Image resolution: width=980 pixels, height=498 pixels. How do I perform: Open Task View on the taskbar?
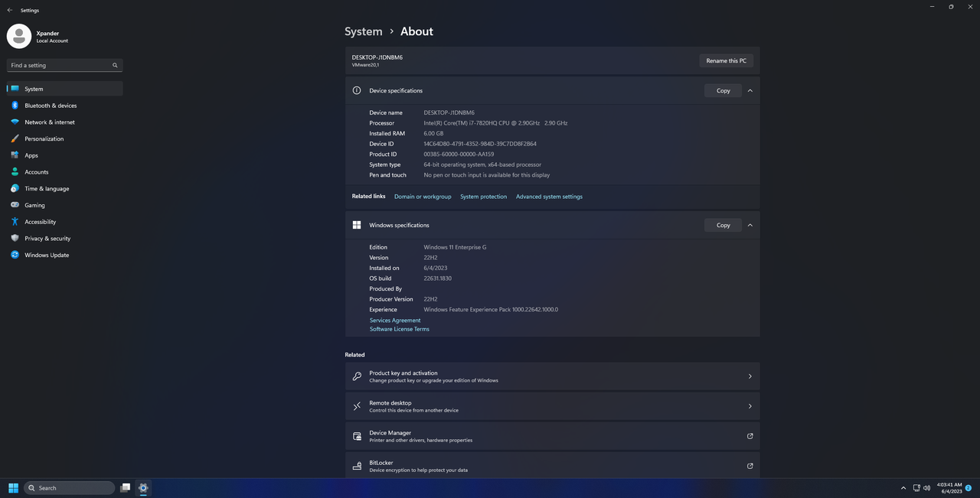pos(126,487)
